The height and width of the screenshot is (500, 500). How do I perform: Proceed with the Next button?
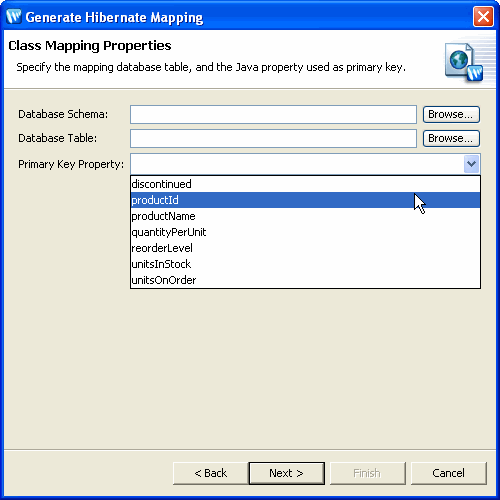click(287, 473)
